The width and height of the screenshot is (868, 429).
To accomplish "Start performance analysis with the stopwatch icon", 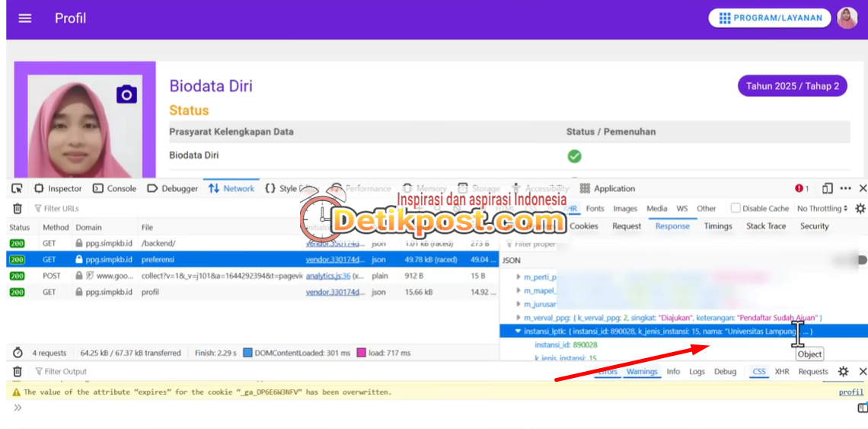I will 18,353.
